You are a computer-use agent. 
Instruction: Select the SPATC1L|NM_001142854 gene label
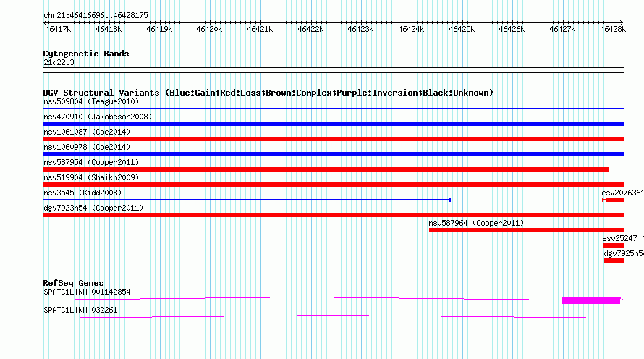(87, 292)
